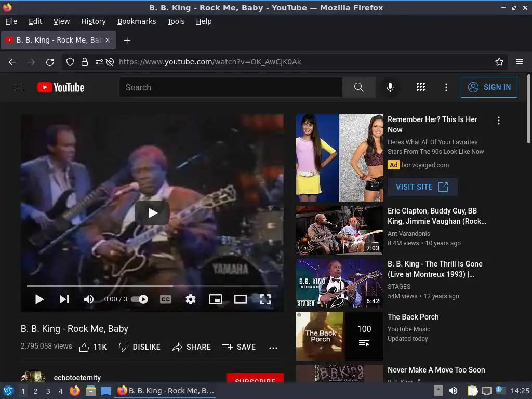This screenshot has height=399, width=532.
Task: Open the SHARE dialog
Action: 191,347
